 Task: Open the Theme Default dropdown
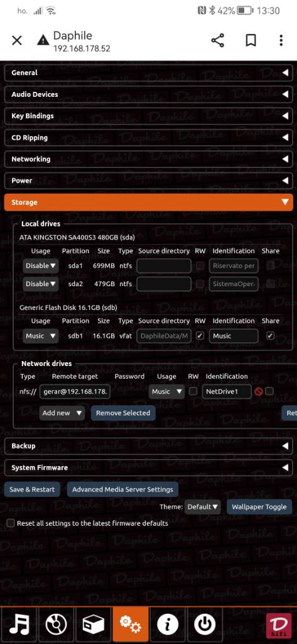[x=203, y=507]
